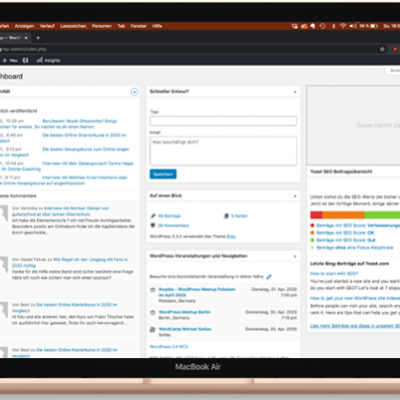The height and width of the screenshot is (400, 400).
Task: Open the Wi-Fi status icon in menu bar
Action: [343, 26]
